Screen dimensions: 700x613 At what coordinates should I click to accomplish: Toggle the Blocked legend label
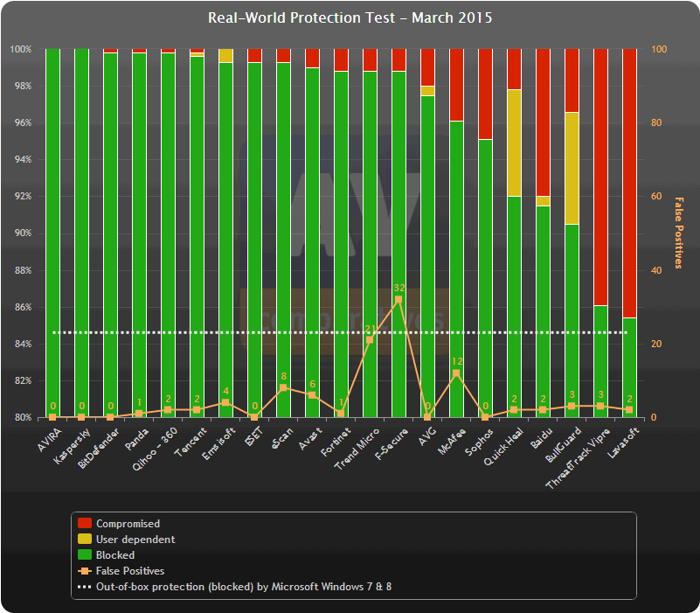[115, 555]
